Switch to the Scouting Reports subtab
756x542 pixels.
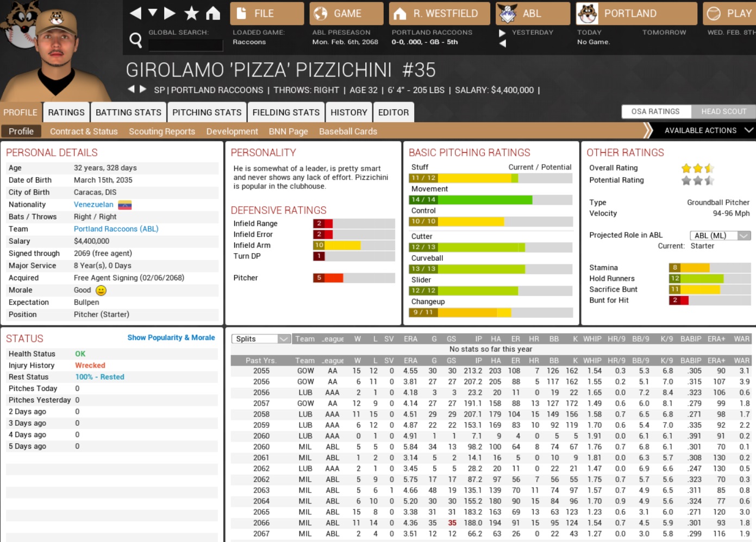pos(161,131)
